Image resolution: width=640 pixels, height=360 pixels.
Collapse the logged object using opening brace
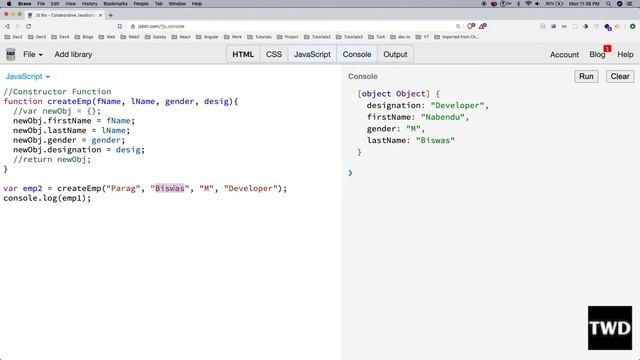pyautogui.click(x=438, y=93)
